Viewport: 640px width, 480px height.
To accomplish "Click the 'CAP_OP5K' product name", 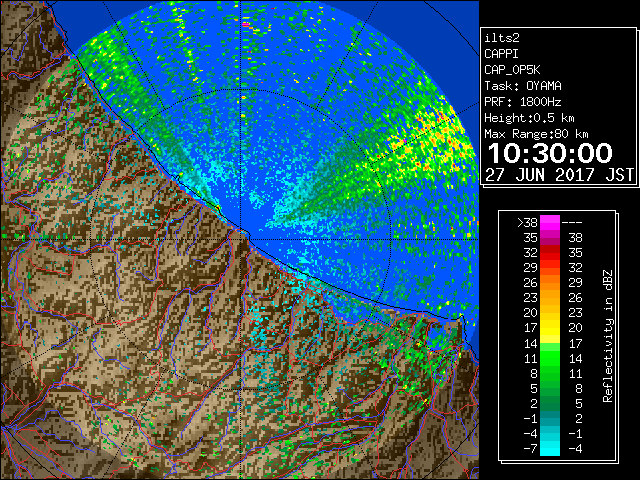I will (x=512, y=70).
